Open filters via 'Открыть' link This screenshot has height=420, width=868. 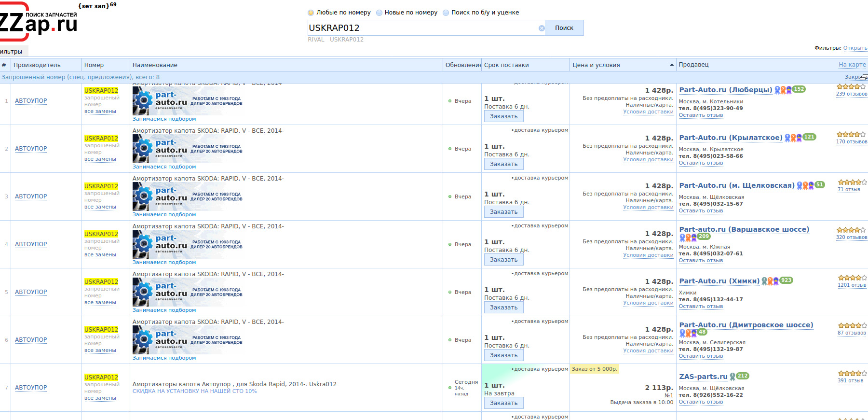pos(855,48)
